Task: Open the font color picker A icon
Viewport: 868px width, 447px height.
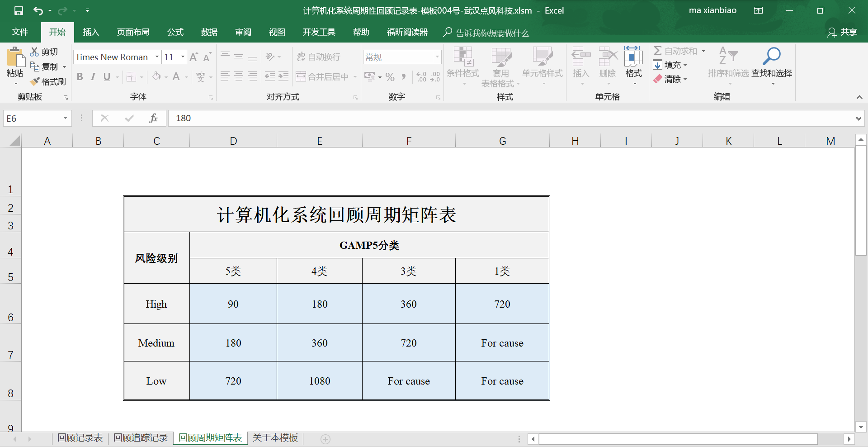Action: coord(176,77)
